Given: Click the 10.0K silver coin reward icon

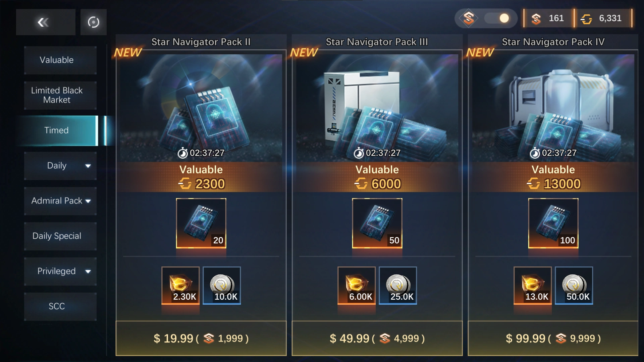Looking at the screenshot, I should click(x=222, y=286).
